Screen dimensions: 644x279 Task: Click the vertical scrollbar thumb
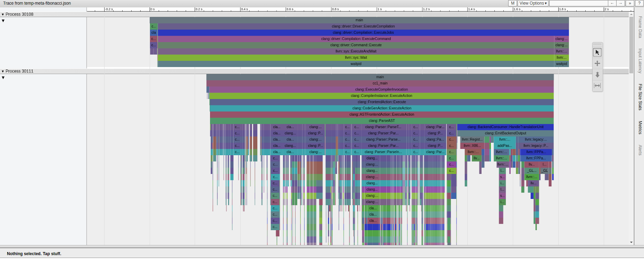click(631, 45)
